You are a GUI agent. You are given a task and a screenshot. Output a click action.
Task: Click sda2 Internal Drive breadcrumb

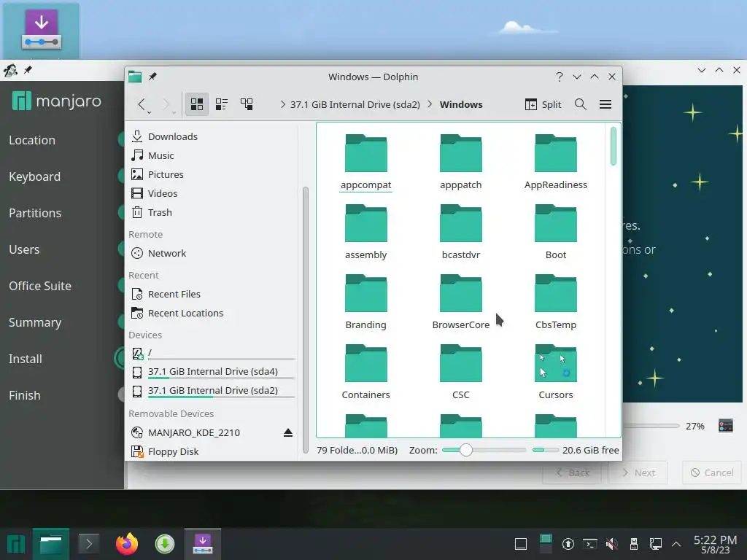(x=355, y=104)
